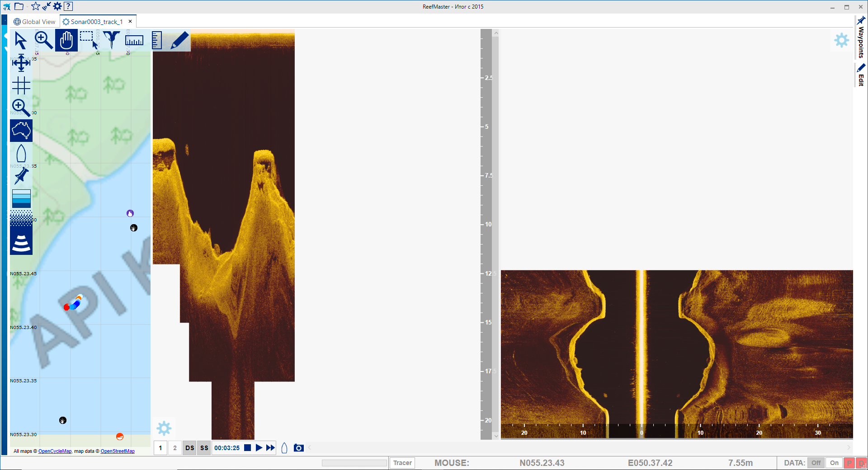Switch to the Global View tab
Screen dimensions: 868x470
pyautogui.click(x=35, y=22)
